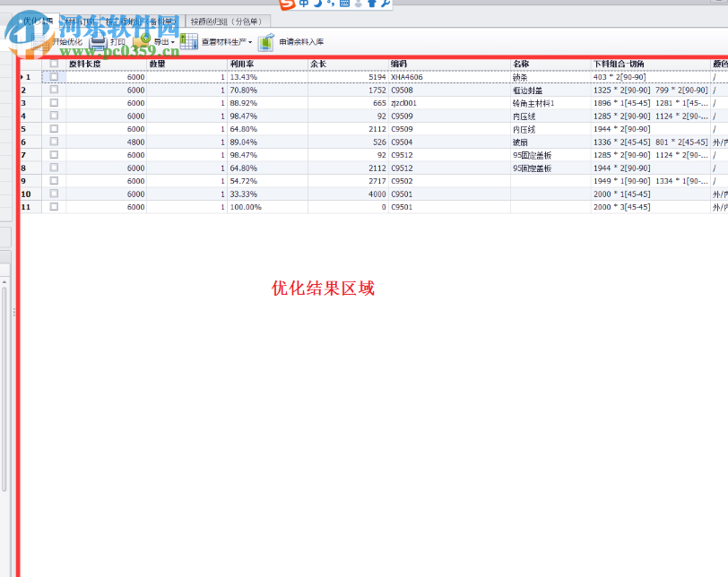
Task: Expand row 1 using its row marker arrow
Action: click(21, 77)
